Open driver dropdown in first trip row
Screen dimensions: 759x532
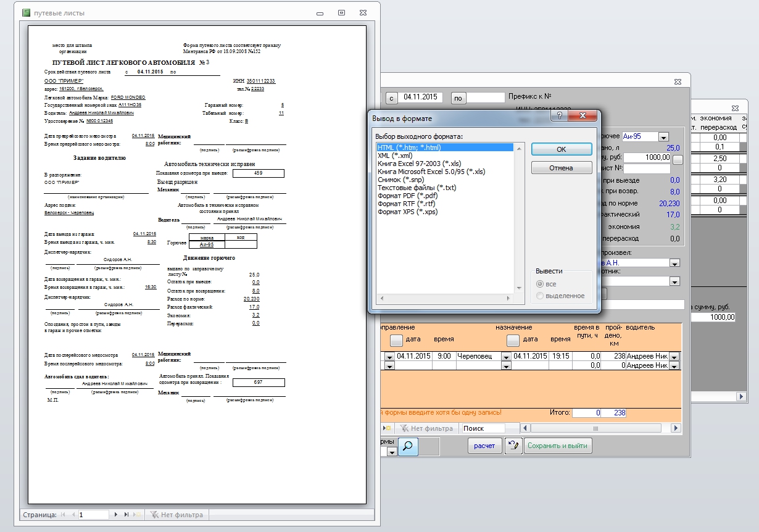(674, 357)
